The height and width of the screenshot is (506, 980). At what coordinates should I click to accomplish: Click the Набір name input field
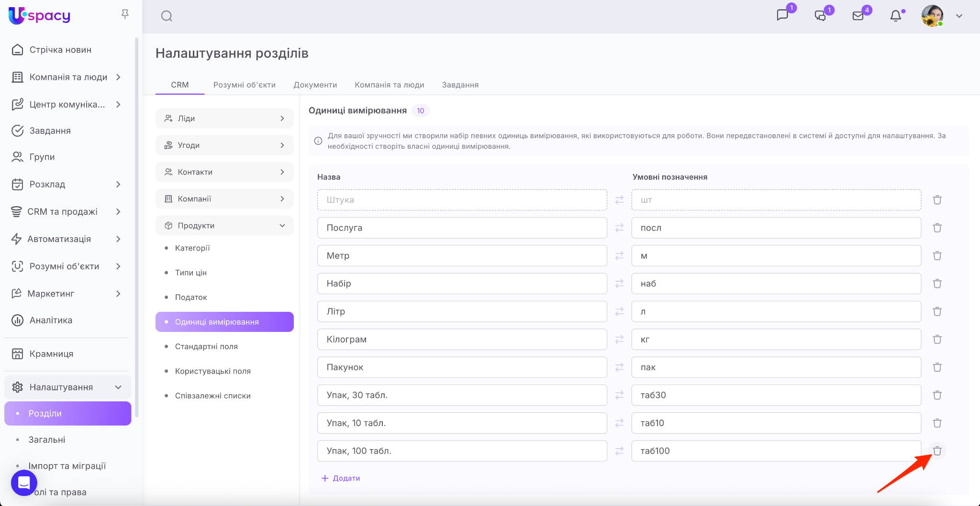pyautogui.click(x=462, y=284)
